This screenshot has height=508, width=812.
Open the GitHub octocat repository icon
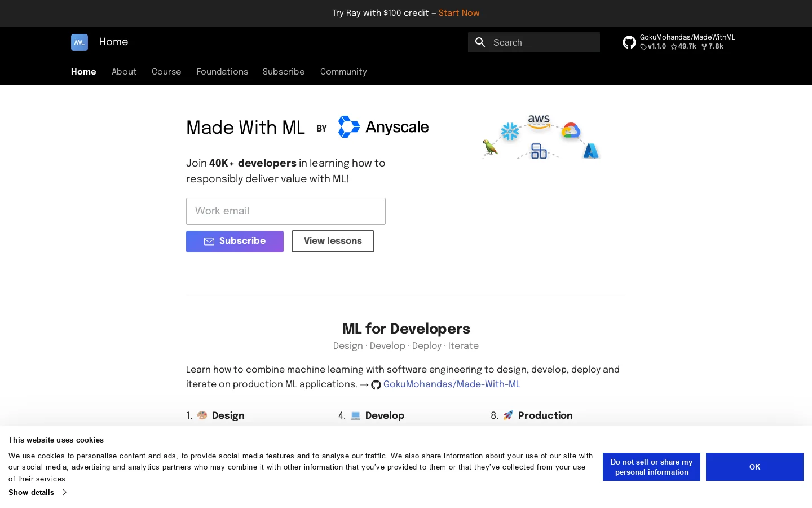click(629, 42)
